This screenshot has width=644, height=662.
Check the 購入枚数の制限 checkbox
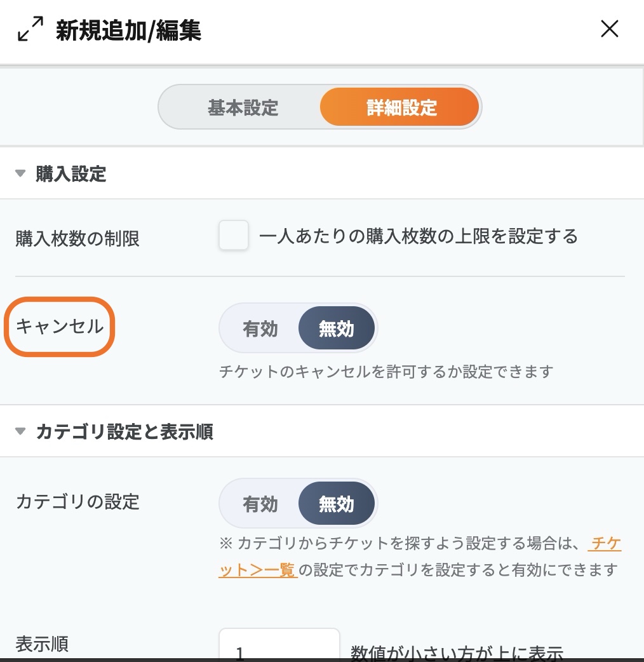[x=233, y=236]
